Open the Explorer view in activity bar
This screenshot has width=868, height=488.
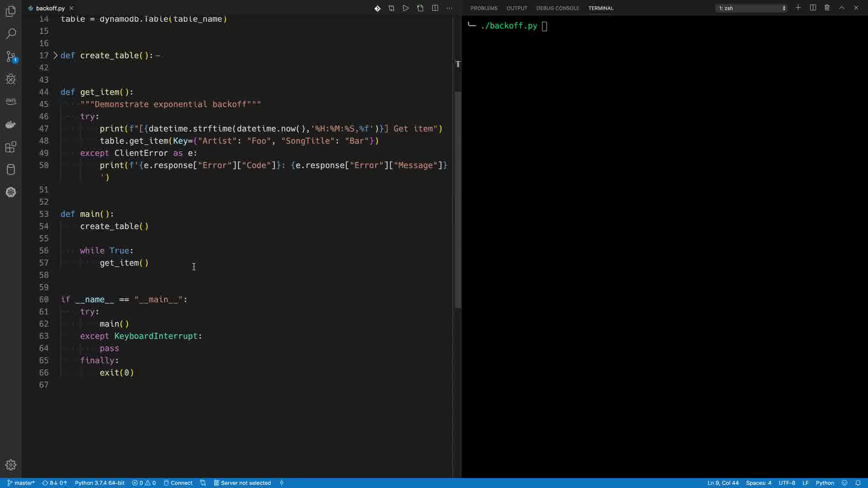coord(11,11)
